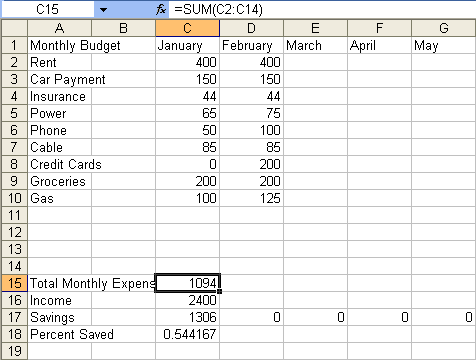Select column D header
Screen dimensions: 476x360
(251, 28)
